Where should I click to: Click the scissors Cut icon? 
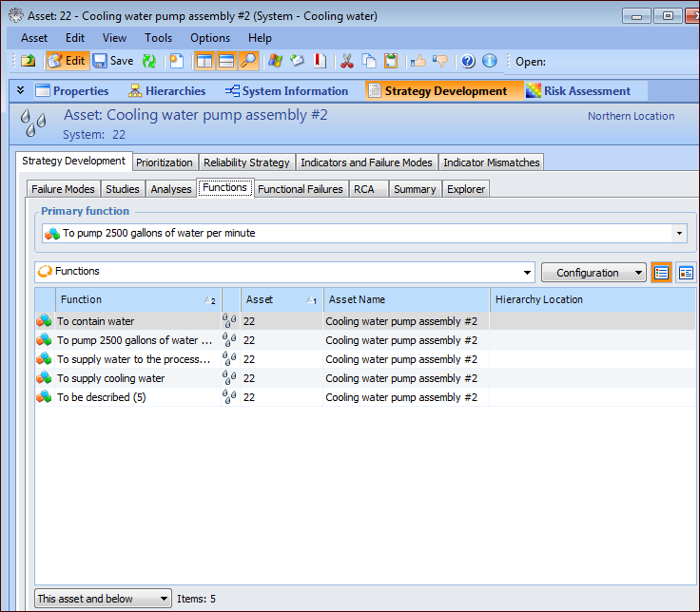click(x=346, y=61)
